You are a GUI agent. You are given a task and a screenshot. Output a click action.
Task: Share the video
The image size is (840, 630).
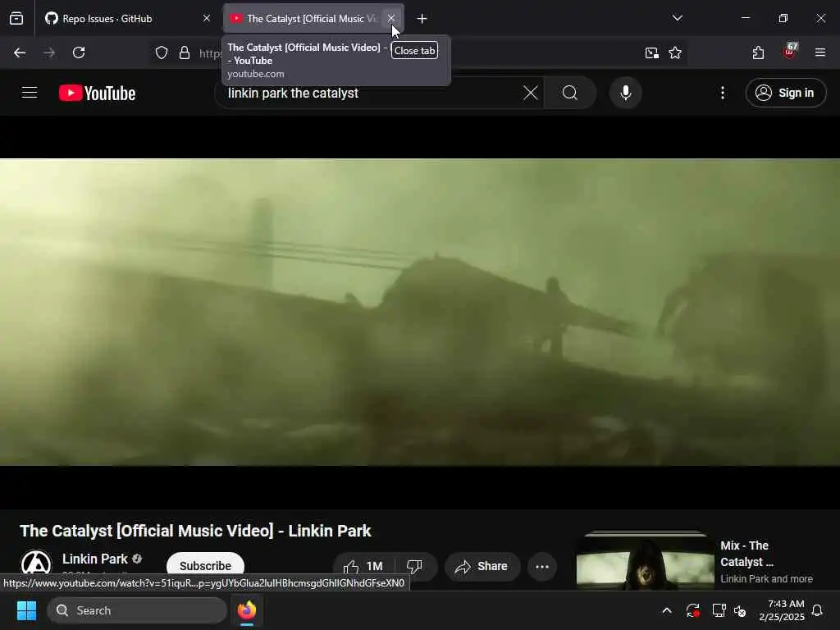pyautogui.click(x=482, y=566)
